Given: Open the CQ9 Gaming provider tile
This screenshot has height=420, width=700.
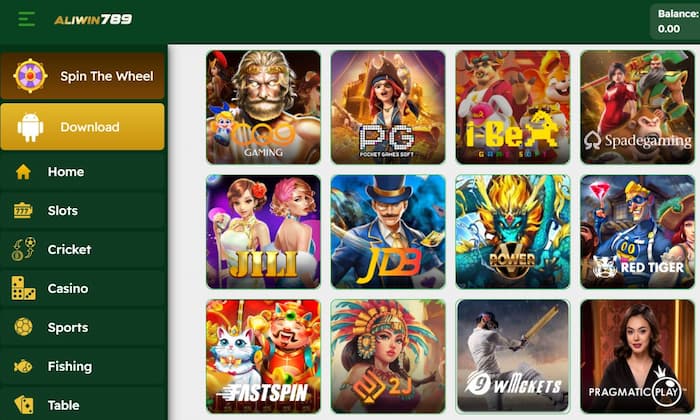Looking at the screenshot, I should (x=263, y=107).
